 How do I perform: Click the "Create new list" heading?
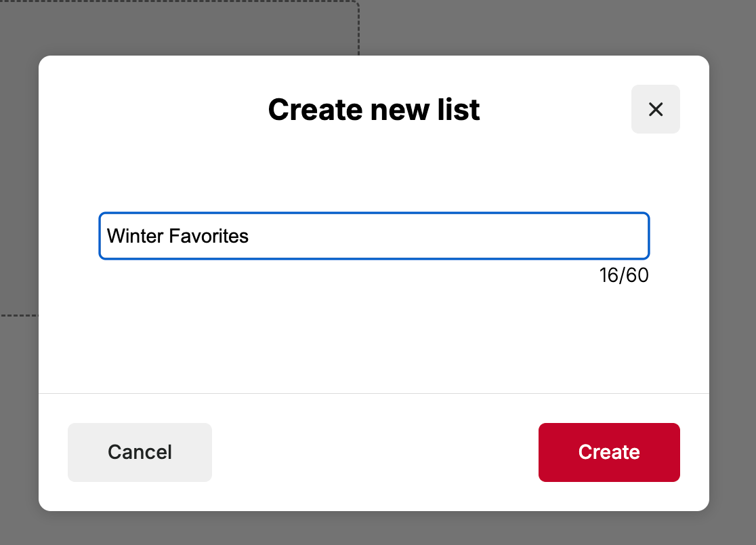[374, 109]
